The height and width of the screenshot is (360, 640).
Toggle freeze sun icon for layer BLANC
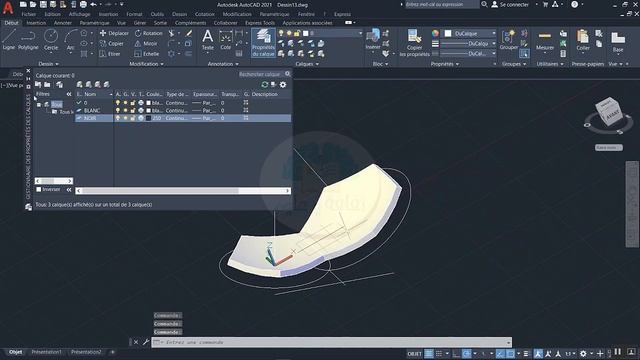[x=126, y=110]
